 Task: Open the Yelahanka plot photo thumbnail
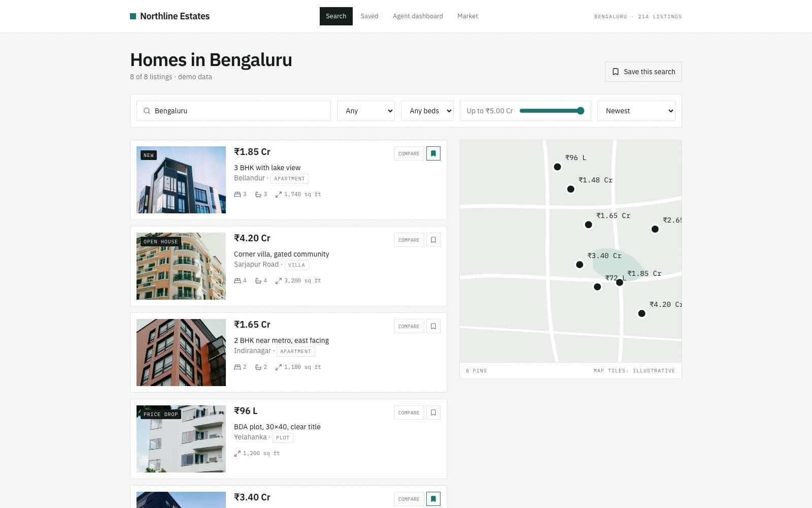pyautogui.click(x=181, y=439)
